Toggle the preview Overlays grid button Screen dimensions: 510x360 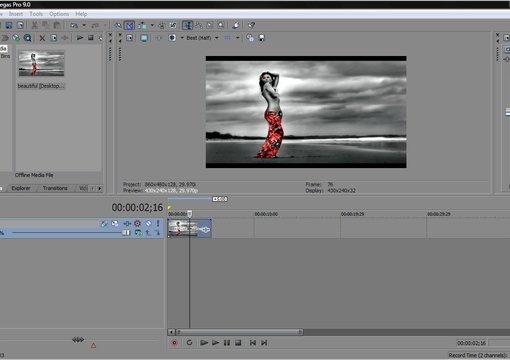pos(228,38)
